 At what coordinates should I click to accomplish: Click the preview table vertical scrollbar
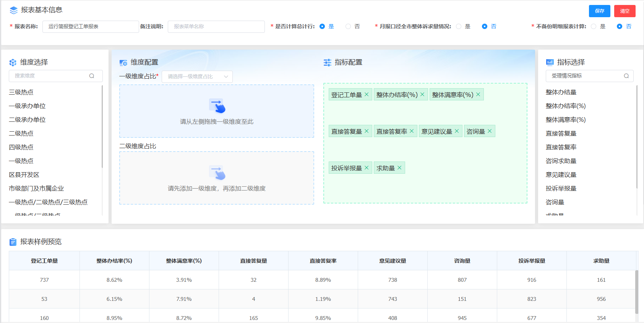tap(637, 292)
